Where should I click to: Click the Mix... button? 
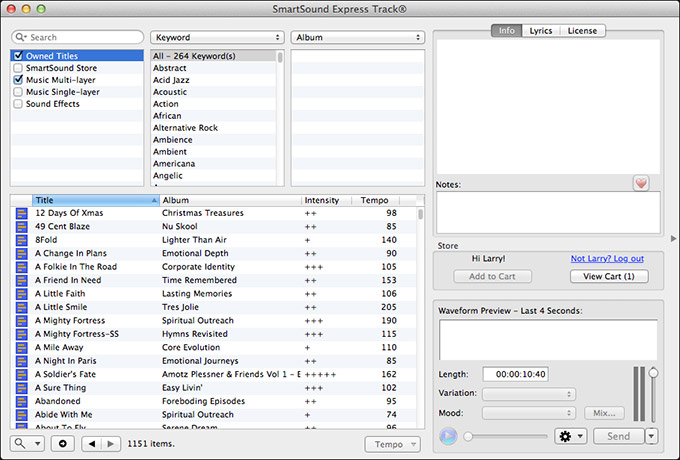(604, 413)
